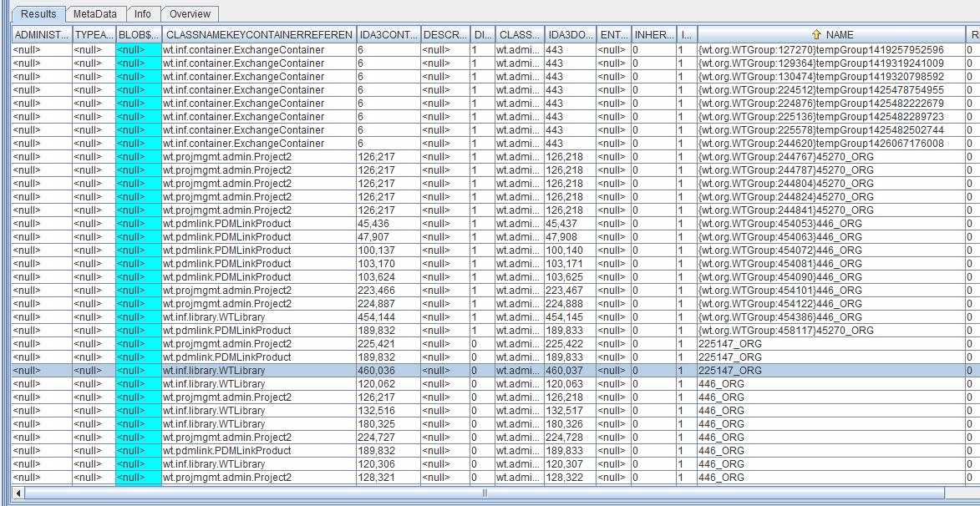The height and width of the screenshot is (506, 980).
Task: Select the 460,036 cell in highlighted row
Action: tap(388, 371)
